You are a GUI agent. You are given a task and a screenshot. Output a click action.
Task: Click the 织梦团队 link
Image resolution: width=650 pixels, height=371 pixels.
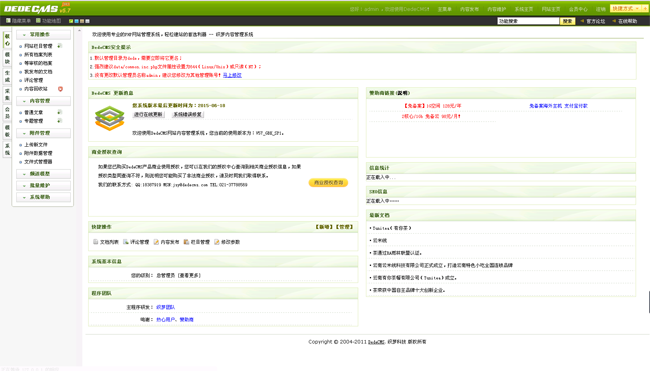click(x=165, y=307)
